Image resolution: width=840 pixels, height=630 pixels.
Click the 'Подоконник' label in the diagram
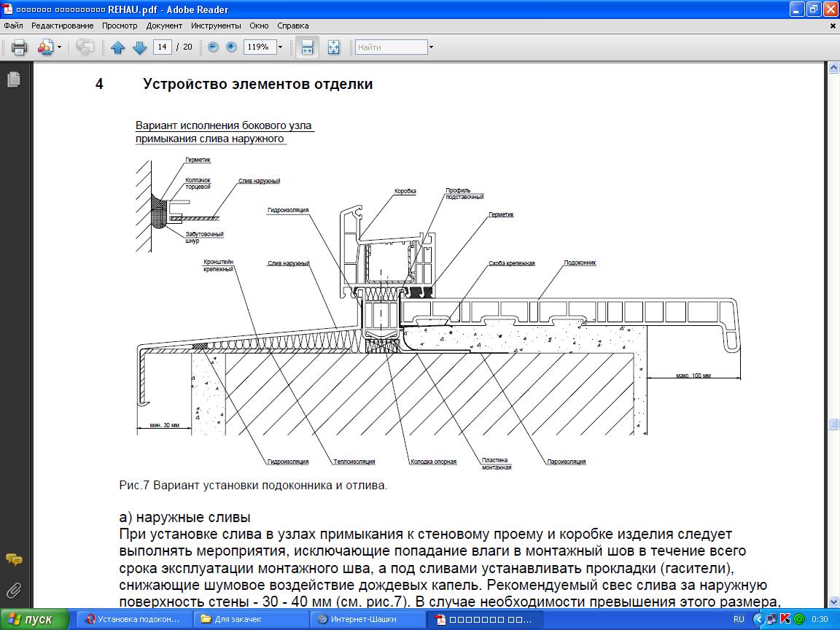tap(580, 262)
